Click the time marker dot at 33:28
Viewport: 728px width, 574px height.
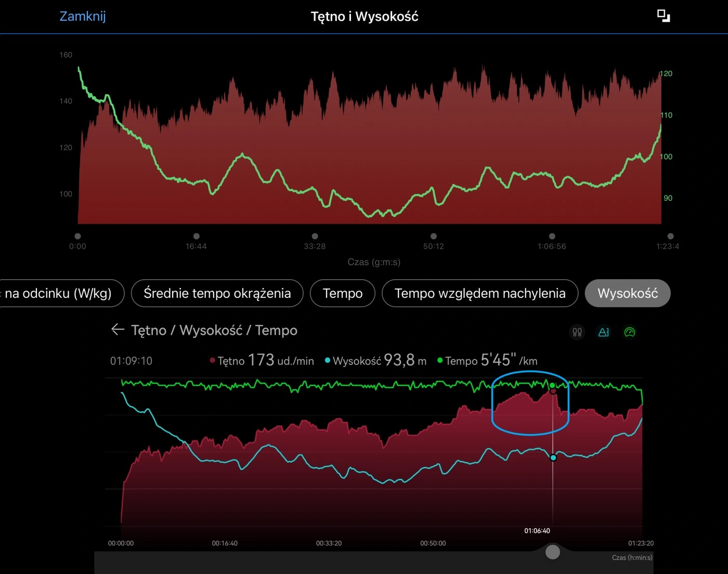315,236
